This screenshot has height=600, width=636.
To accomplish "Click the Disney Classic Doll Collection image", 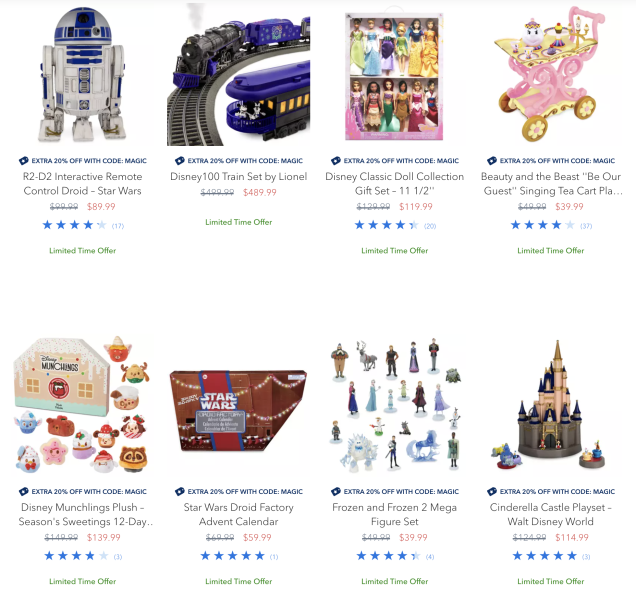I will pyautogui.click(x=394, y=74).
